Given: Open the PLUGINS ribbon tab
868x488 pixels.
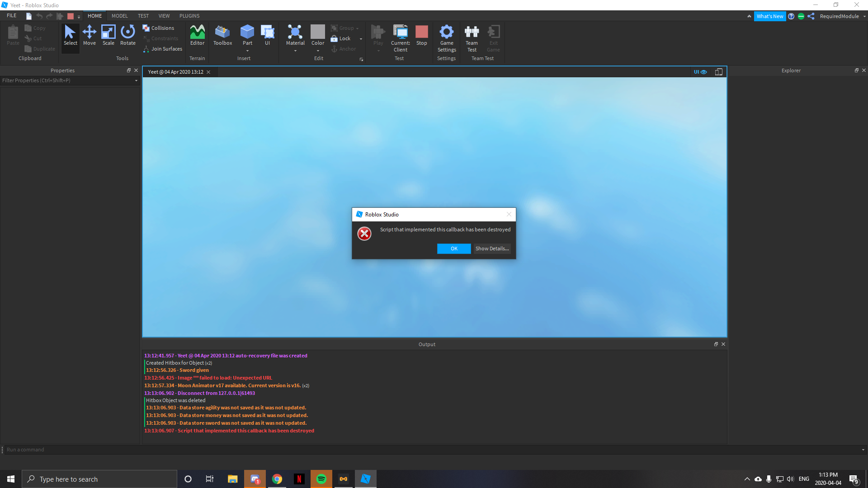Looking at the screenshot, I should 189,16.
